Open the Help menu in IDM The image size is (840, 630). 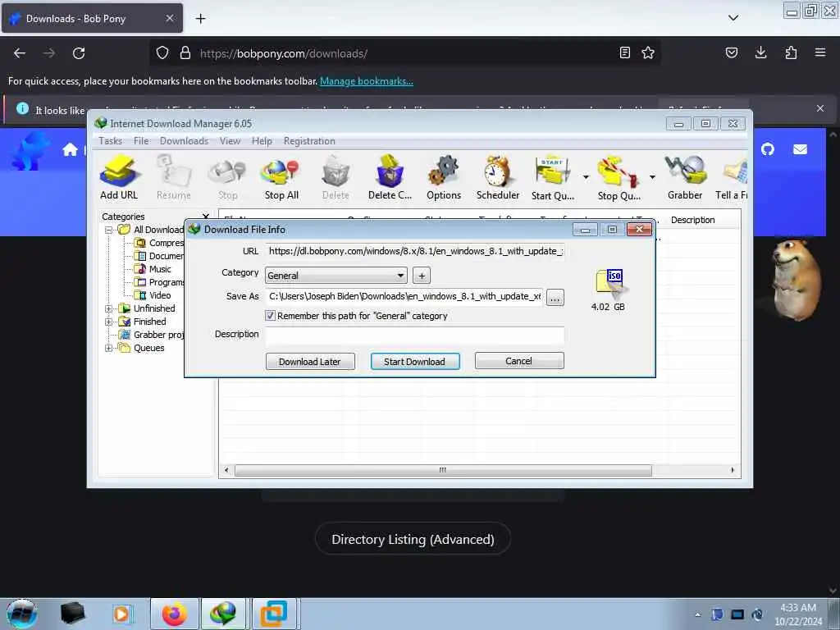point(262,141)
